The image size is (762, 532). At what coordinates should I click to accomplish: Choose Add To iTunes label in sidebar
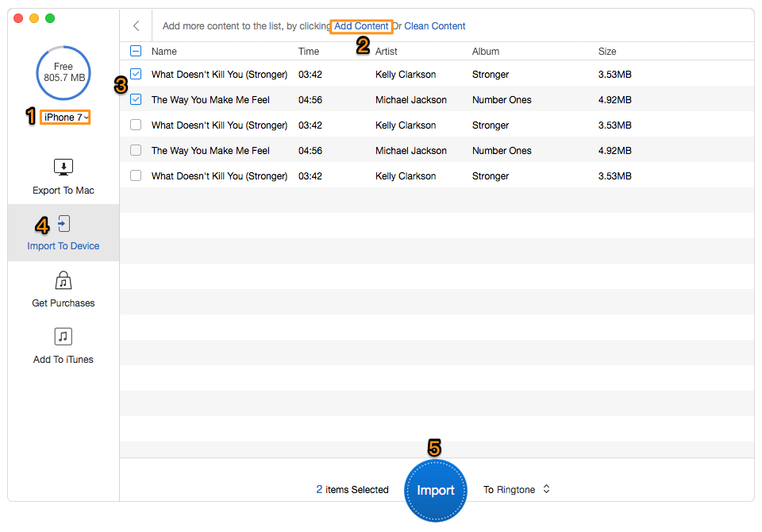click(63, 360)
